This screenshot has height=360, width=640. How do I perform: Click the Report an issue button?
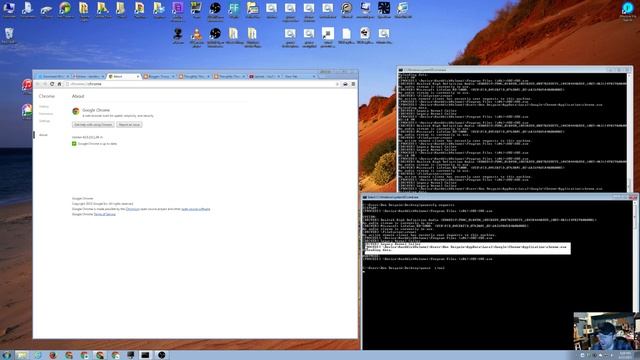[x=129, y=124]
